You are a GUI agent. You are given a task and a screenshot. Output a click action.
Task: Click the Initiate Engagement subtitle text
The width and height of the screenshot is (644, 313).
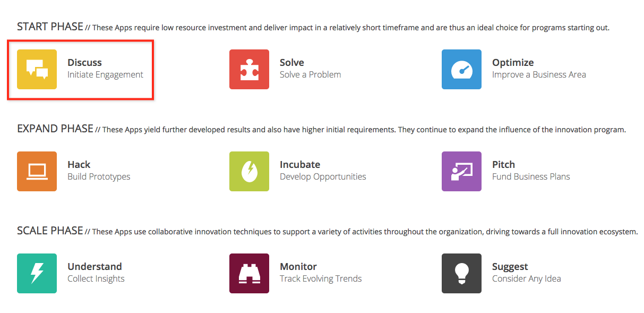pyautogui.click(x=105, y=75)
